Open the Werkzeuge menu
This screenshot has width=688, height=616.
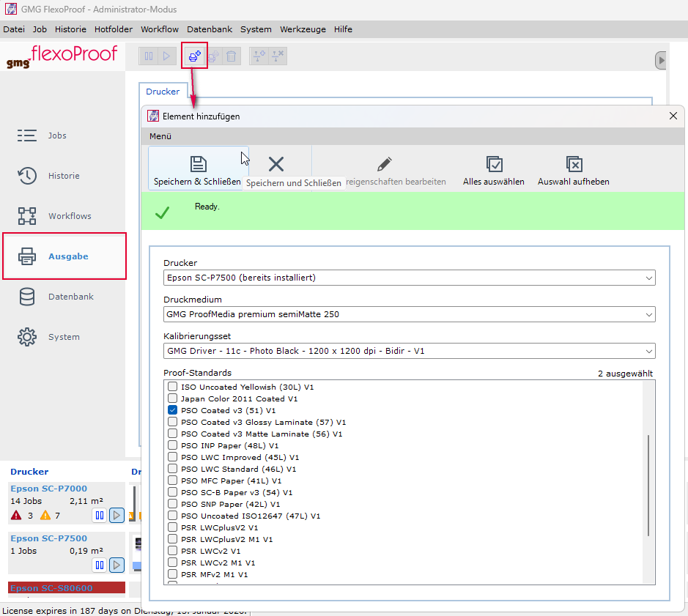(303, 29)
